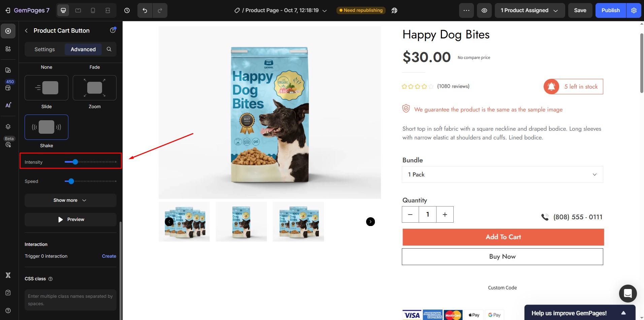This screenshot has height=320, width=644.
Task: Open version history clock icon
Action: coord(127,10)
